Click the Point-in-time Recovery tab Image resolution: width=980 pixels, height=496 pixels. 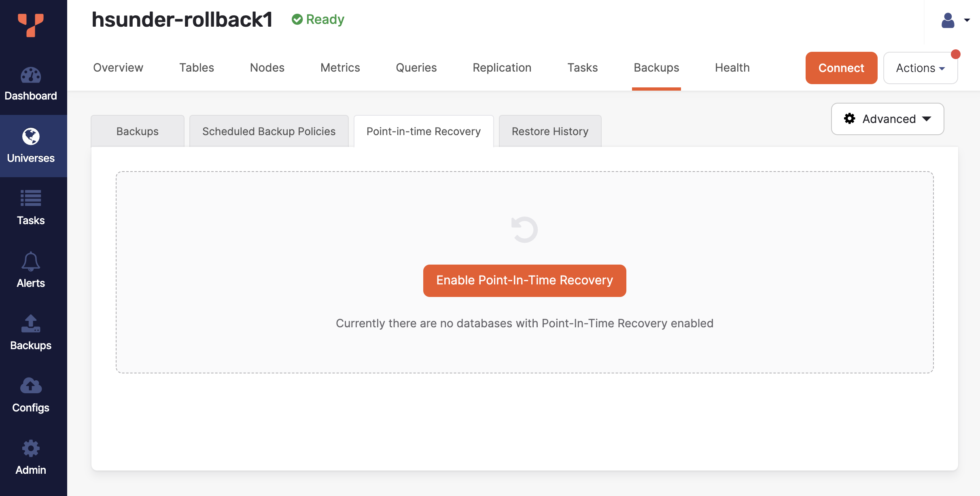coord(424,131)
